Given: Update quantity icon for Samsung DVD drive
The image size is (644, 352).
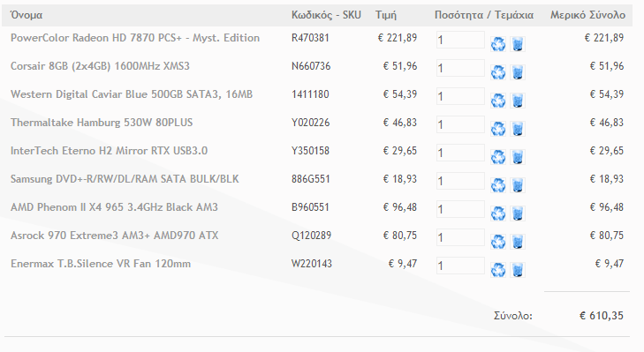Looking at the screenshot, I should coord(497,185).
